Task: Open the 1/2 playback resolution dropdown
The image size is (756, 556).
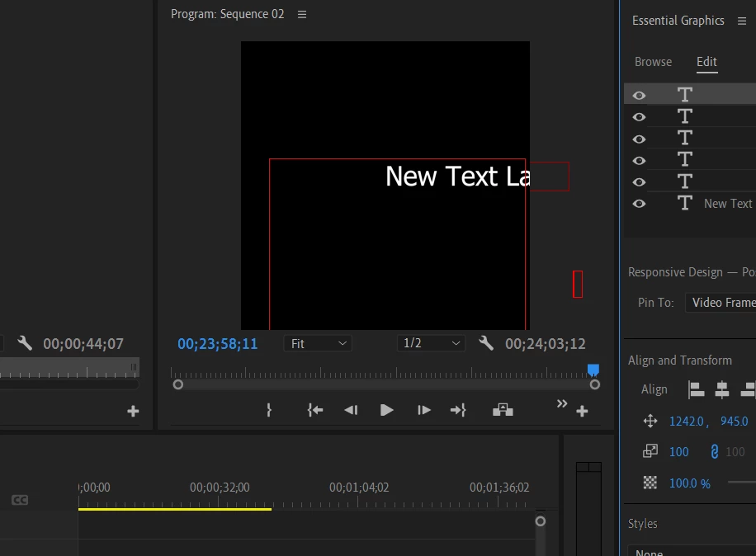Action: 431,343
